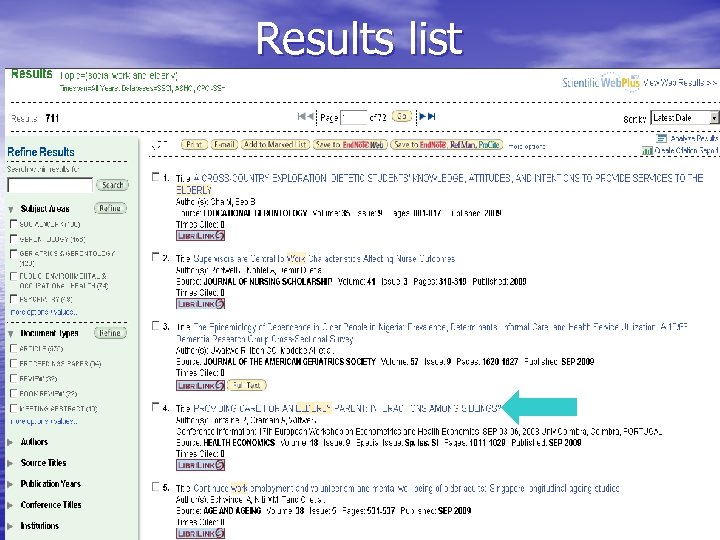Open the Epidemiology of Dependence article title

point(432,333)
